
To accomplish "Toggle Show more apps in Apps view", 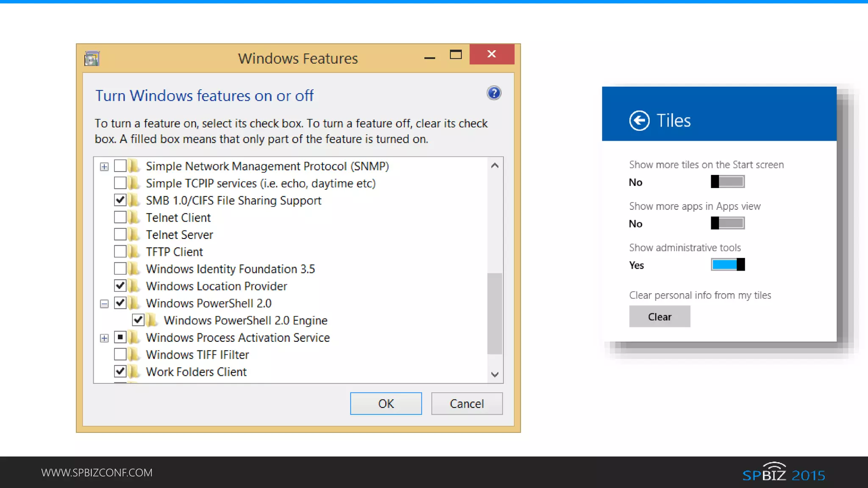I will (728, 223).
